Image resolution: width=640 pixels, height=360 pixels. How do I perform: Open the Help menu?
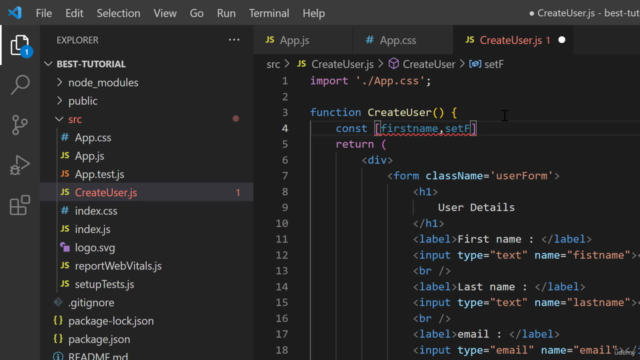pyautogui.click(x=313, y=13)
